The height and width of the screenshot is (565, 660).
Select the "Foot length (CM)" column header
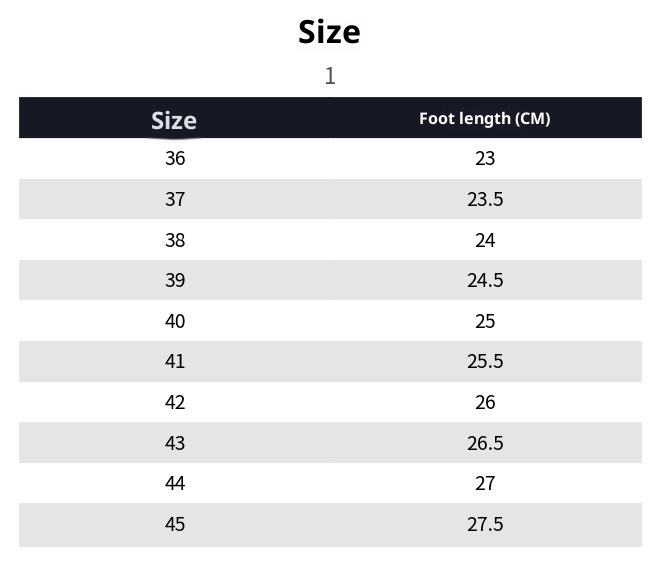coord(484,118)
